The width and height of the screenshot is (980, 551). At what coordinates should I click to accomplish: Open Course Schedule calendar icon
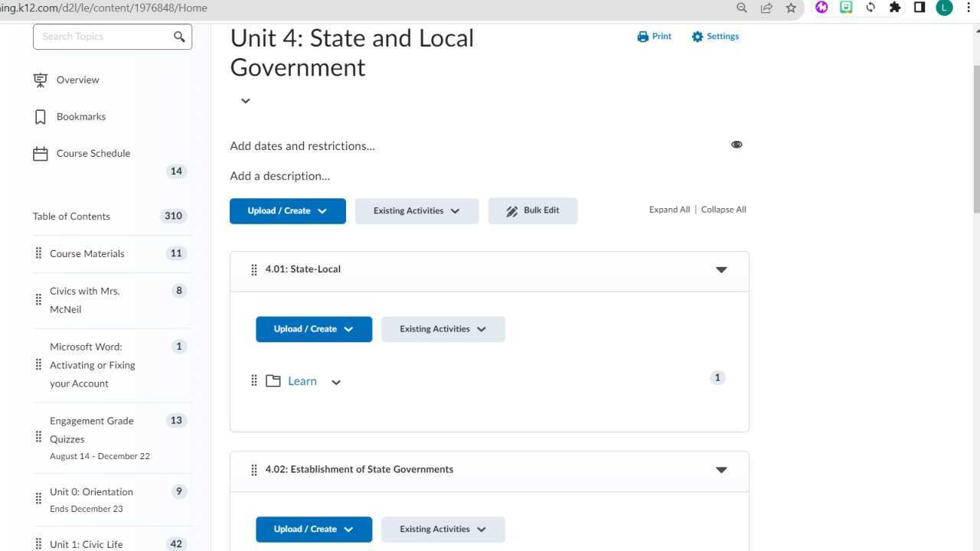(41, 154)
